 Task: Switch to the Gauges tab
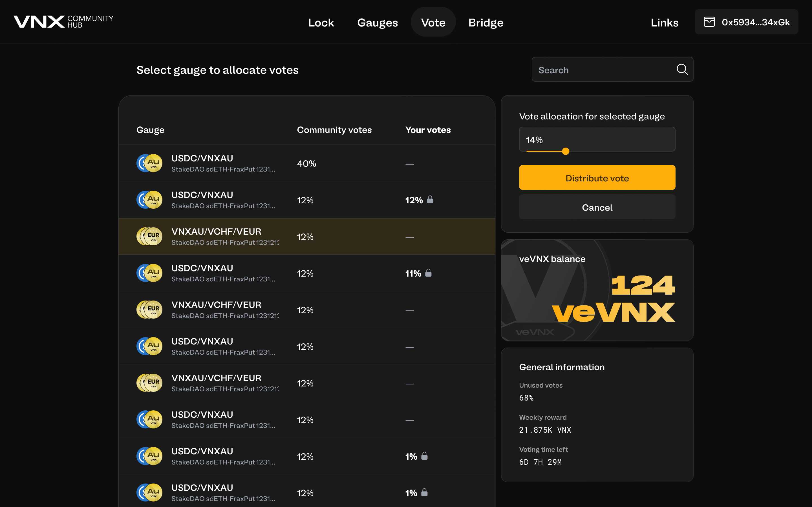tap(377, 23)
